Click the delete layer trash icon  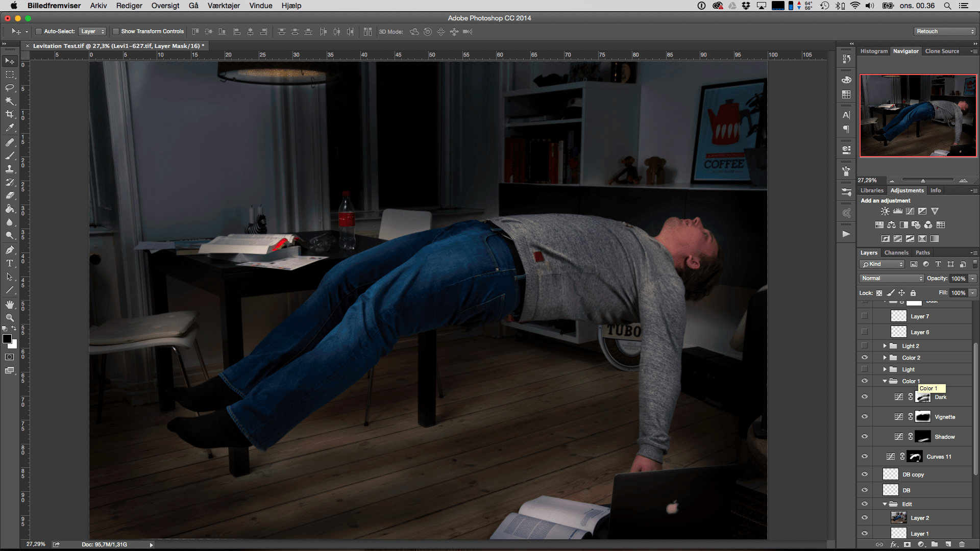point(962,544)
